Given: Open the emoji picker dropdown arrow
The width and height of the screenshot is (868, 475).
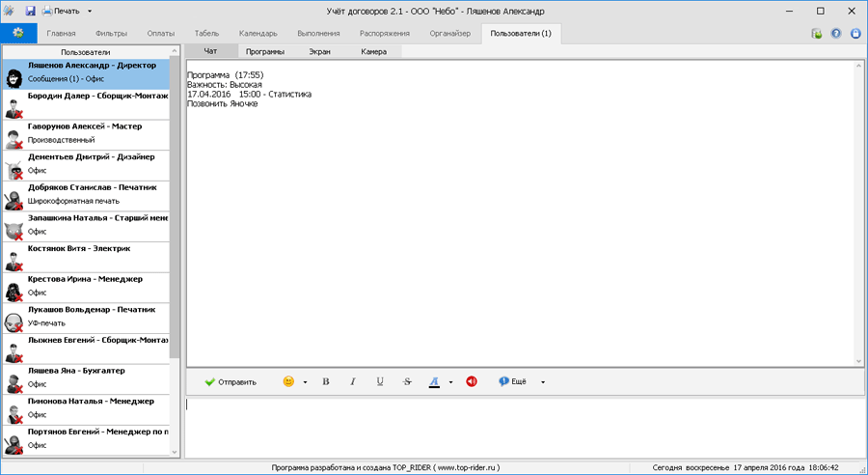Looking at the screenshot, I should point(305,382).
